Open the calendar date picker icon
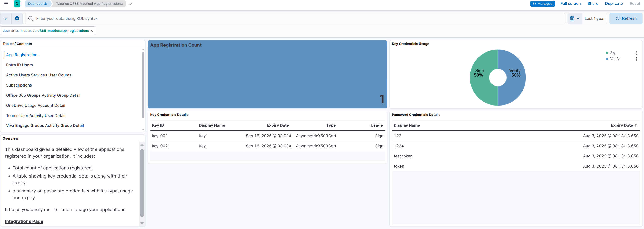Viewport: 644px width, 229px height. click(573, 18)
